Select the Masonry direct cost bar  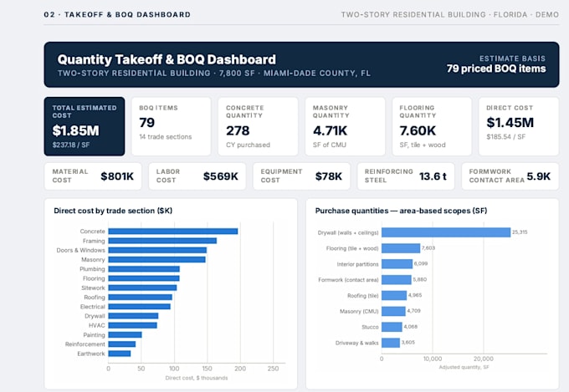(156, 260)
